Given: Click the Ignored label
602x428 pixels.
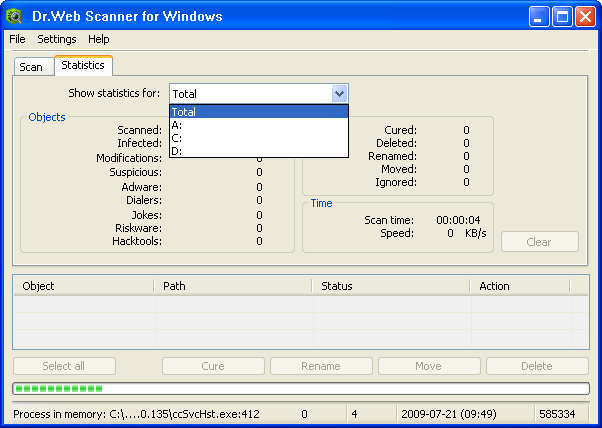Looking at the screenshot, I should pos(396,182).
